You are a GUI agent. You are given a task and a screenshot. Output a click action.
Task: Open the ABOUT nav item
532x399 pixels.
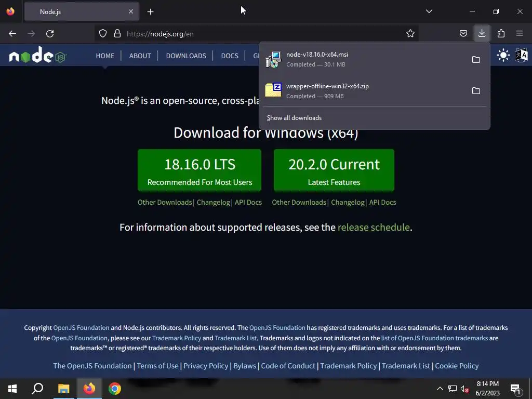click(x=140, y=56)
